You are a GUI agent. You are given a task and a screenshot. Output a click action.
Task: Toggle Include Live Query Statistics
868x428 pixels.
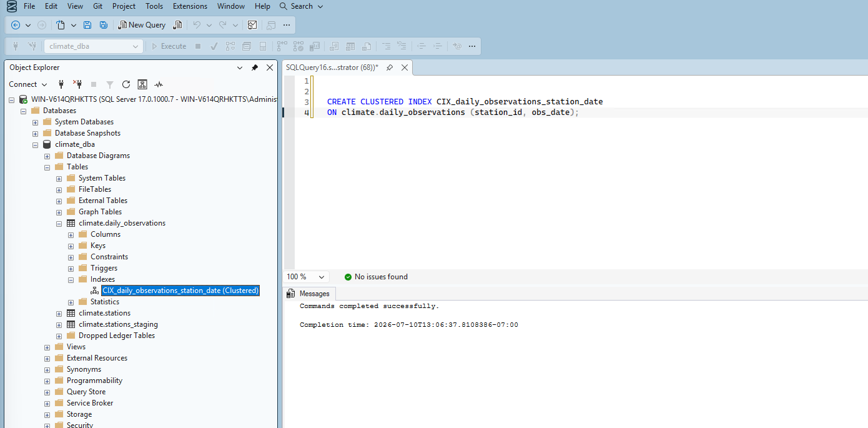coord(298,46)
